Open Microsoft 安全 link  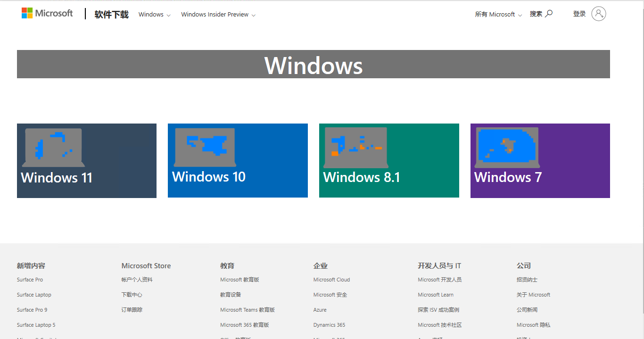pos(330,295)
